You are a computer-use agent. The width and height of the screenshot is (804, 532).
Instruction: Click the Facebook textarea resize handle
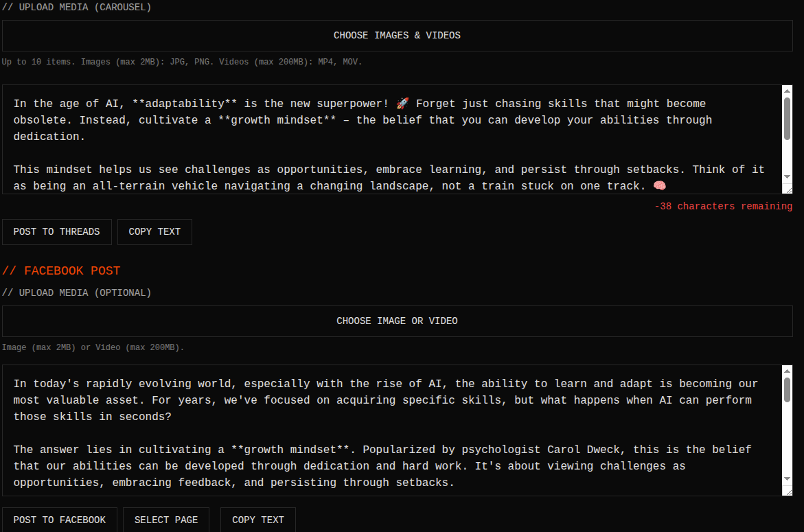790,492
